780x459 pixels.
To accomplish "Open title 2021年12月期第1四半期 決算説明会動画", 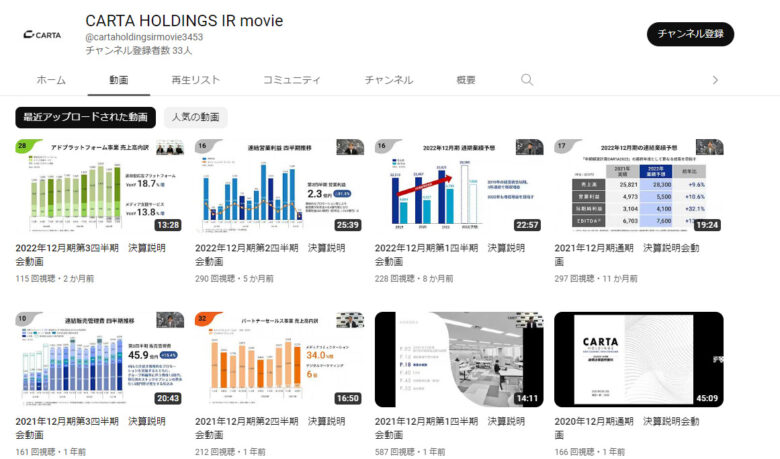I will (450, 428).
